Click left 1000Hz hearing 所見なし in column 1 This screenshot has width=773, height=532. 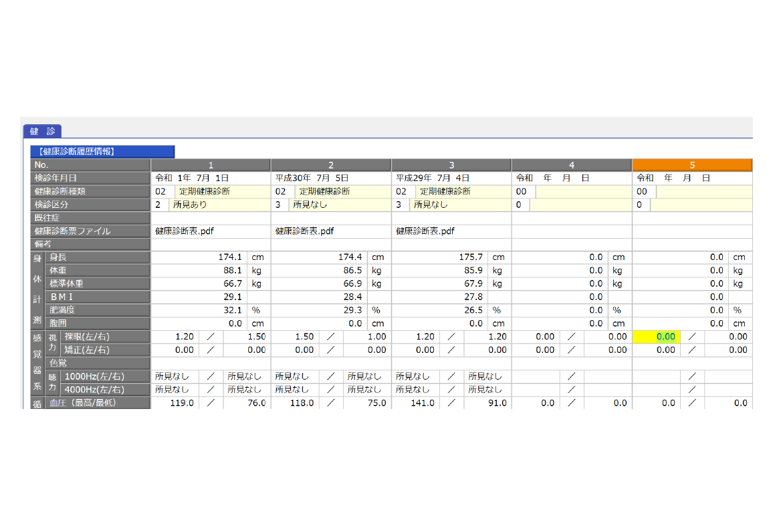pyautogui.click(x=175, y=376)
